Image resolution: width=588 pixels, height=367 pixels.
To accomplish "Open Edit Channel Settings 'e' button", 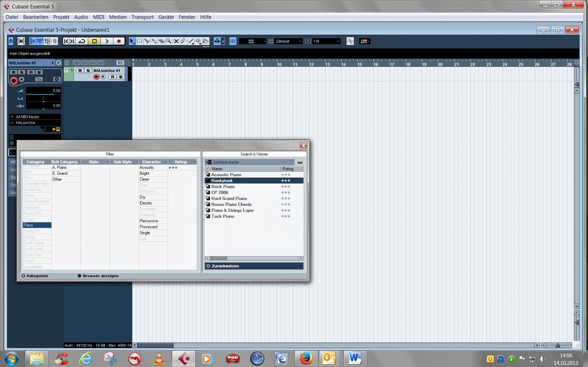I will coord(58,63).
